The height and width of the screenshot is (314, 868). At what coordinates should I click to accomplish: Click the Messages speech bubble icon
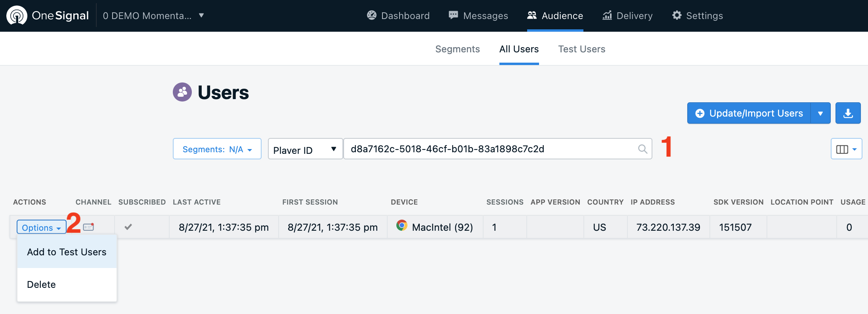[453, 15]
